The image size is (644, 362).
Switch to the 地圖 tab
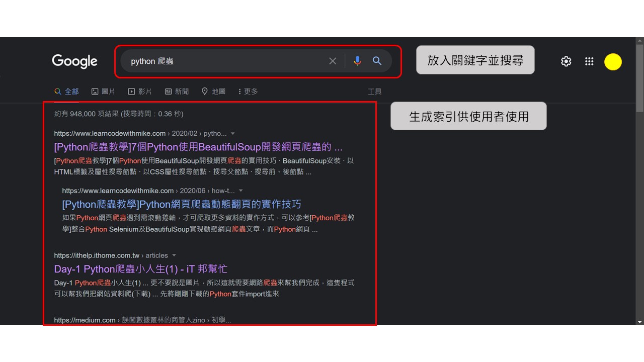(x=213, y=92)
